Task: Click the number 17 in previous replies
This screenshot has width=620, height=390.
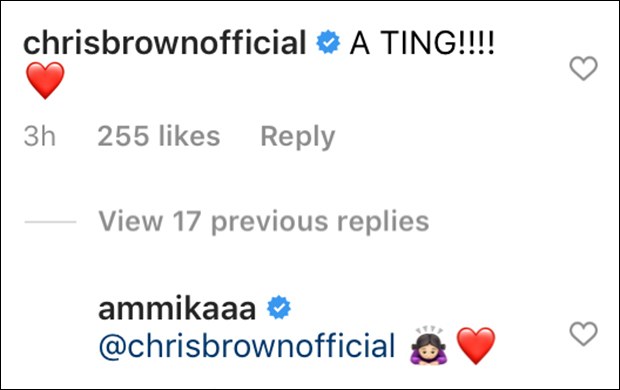Action: 187,221
